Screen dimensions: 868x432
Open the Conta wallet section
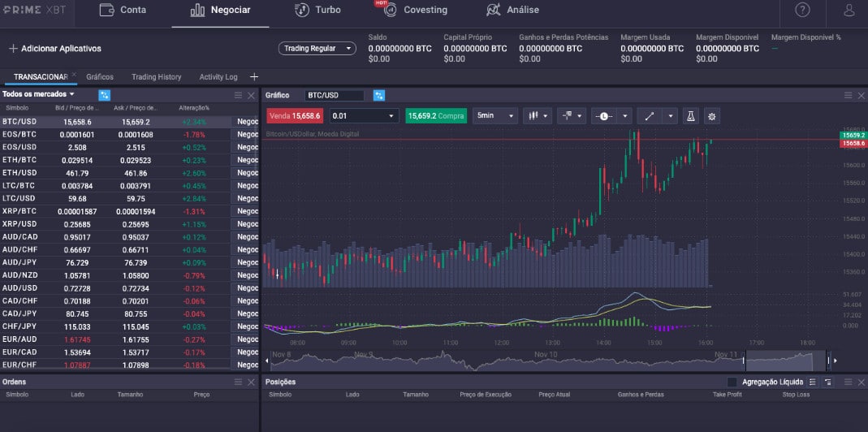[123, 10]
